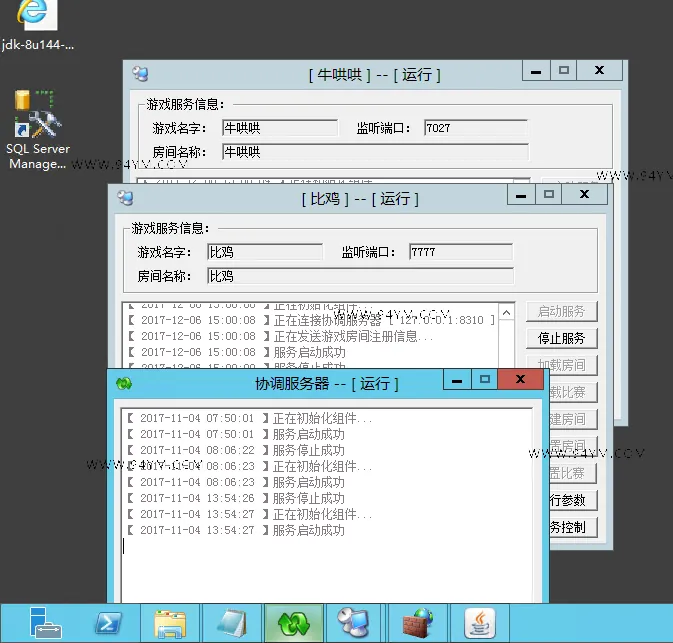This screenshot has height=643, width=673.
Task: Open SQL Server Management desktop shortcut
Action: tap(38, 129)
